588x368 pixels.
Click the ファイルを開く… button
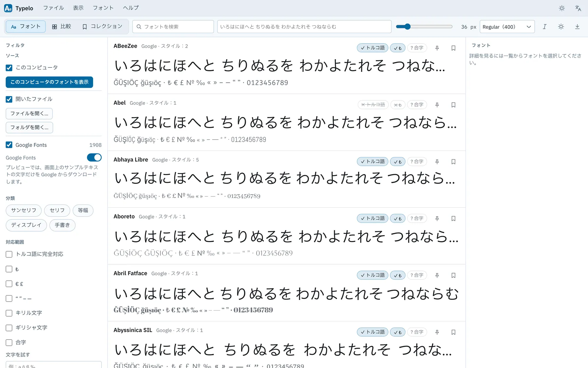[x=29, y=114]
